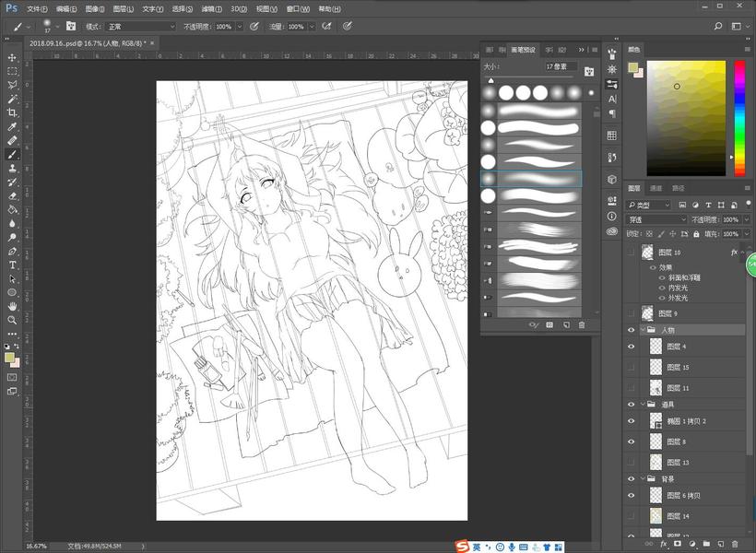Open the brush mode 正常 dropdown
This screenshot has height=553, width=756.
141,27
